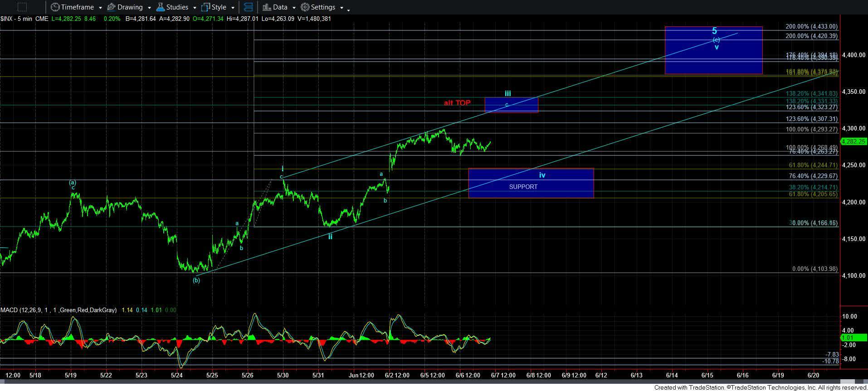Select the blue SUPPORT zone rectangle
This screenshot has height=391, width=868.
click(531, 183)
